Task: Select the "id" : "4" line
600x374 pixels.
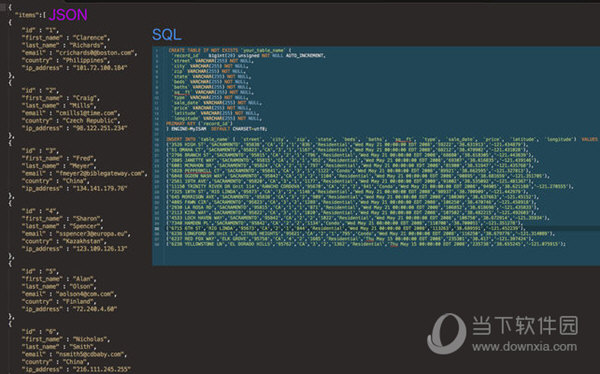Action: [40, 211]
